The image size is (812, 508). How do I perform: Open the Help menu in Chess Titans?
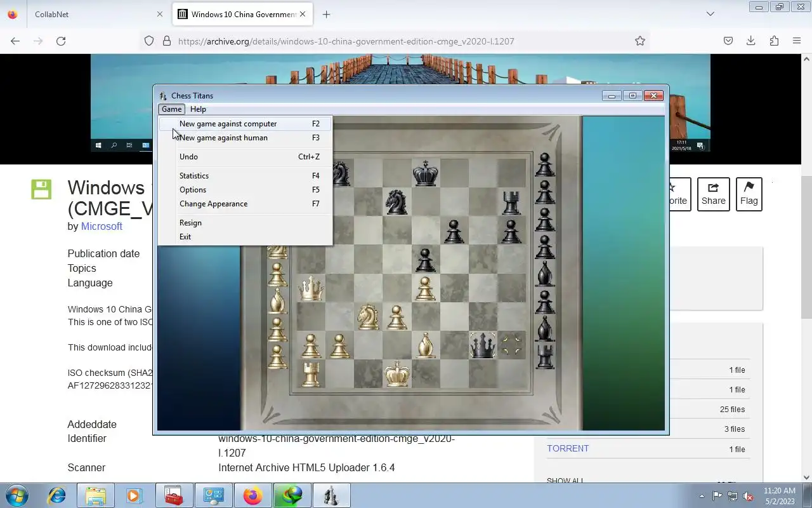pos(198,109)
